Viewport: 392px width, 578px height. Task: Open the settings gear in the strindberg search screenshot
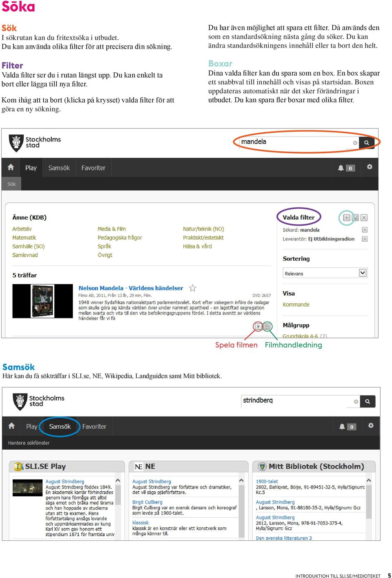[x=371, y=426]
